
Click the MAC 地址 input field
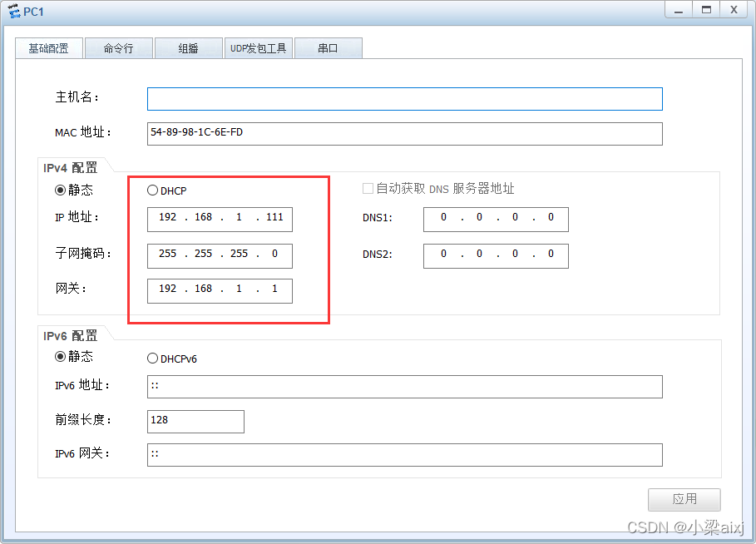point(404,134)
